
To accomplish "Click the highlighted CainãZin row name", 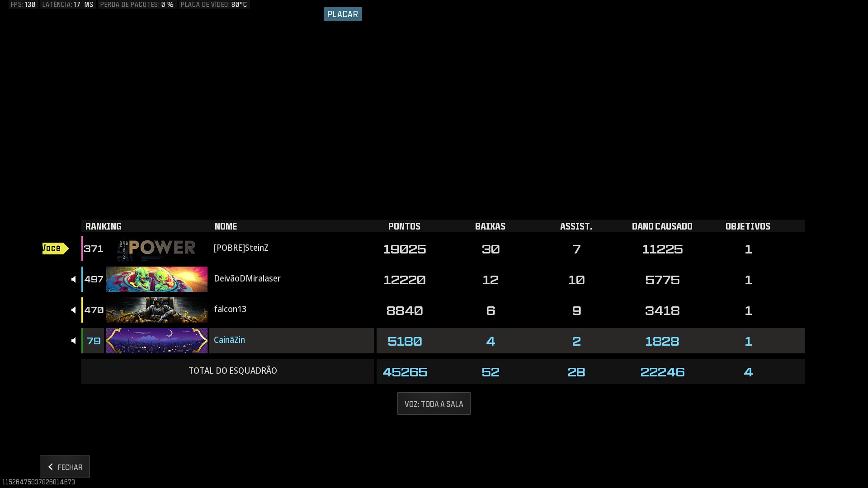I will tap(229, 340).
